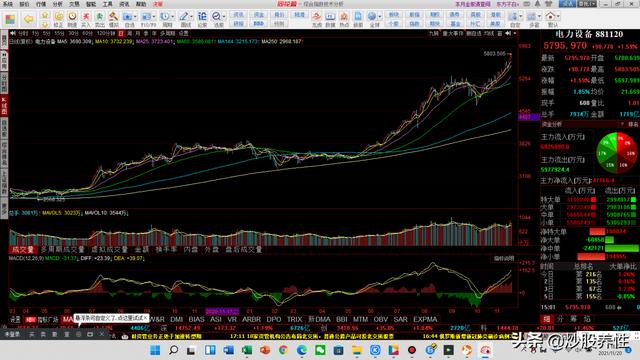
Task: Switch chart to 季 quarterly period
Action: [146, 33]
